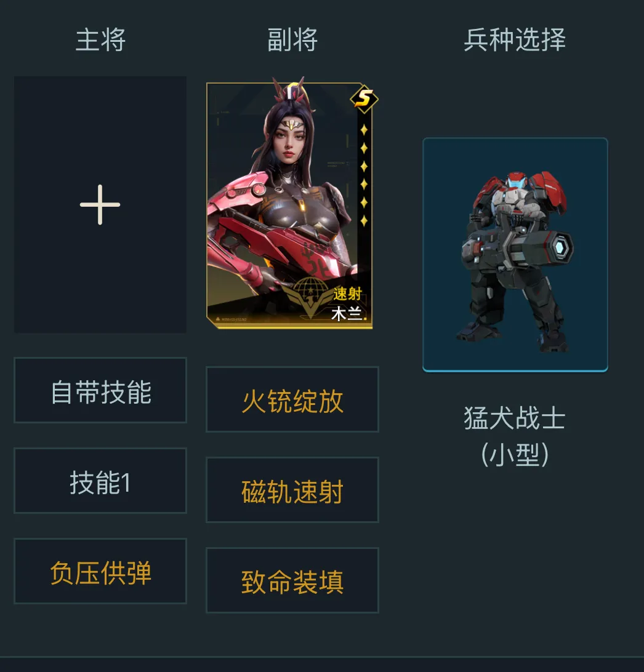This screenshot has width=644, height=672.
Task: Click the (小型) size label
Action: [515, 454]
